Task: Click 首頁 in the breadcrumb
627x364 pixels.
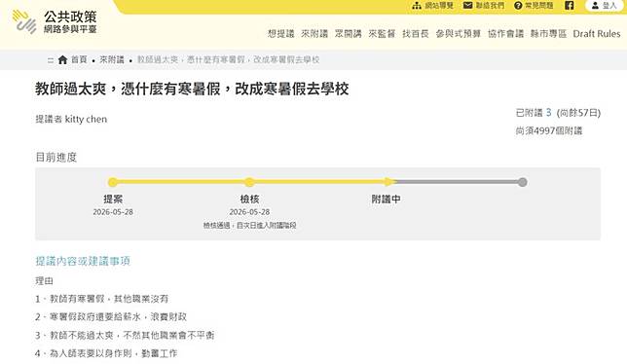Action: 79,60
